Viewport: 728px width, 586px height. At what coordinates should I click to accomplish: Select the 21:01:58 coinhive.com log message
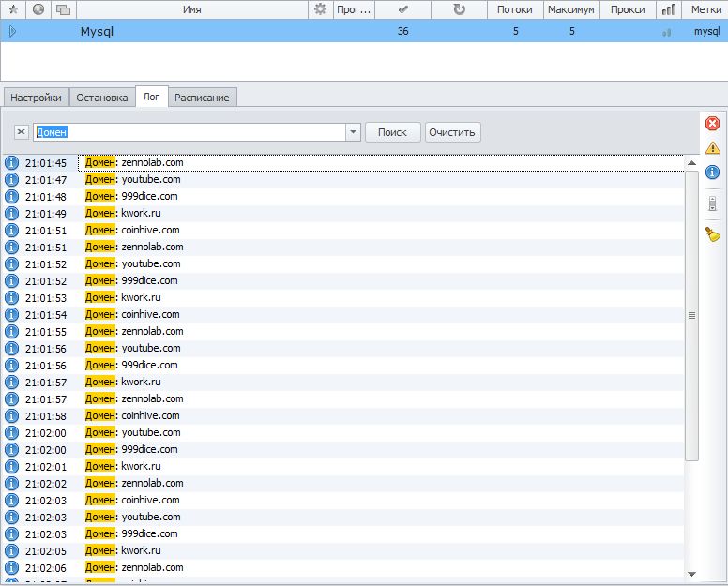coord(132,415)
